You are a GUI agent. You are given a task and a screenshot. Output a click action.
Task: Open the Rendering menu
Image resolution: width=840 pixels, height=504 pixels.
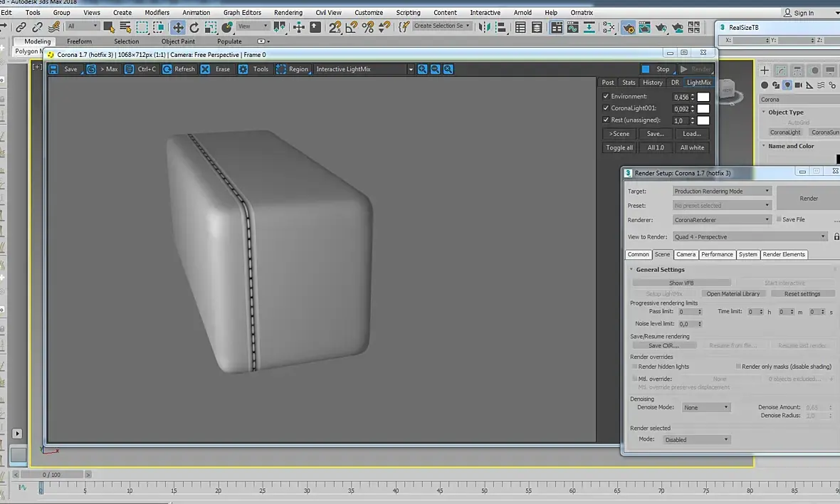tap(288, 12)
